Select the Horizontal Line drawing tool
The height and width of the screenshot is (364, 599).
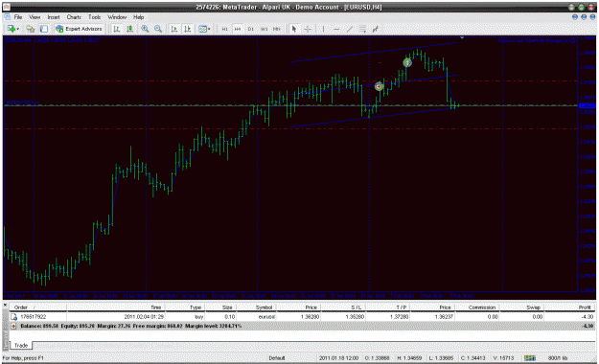(x=336, y=29)
